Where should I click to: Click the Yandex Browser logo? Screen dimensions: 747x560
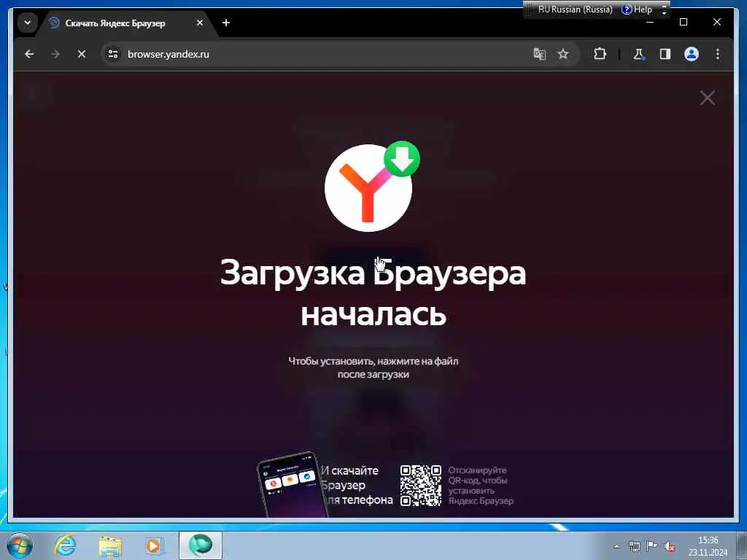(368, 188)
